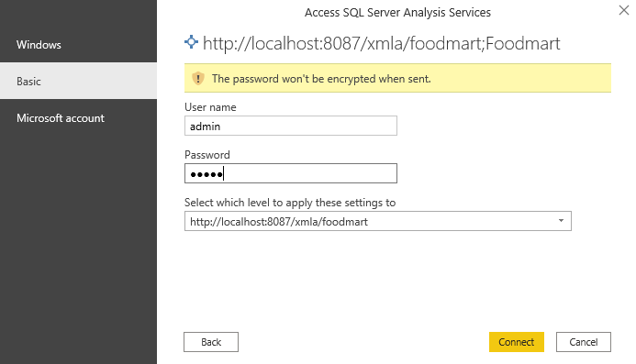Viewport: 636px width, 364px height.
Task: Click the password not encrypted warning text
Action: (x=321, y=79)
